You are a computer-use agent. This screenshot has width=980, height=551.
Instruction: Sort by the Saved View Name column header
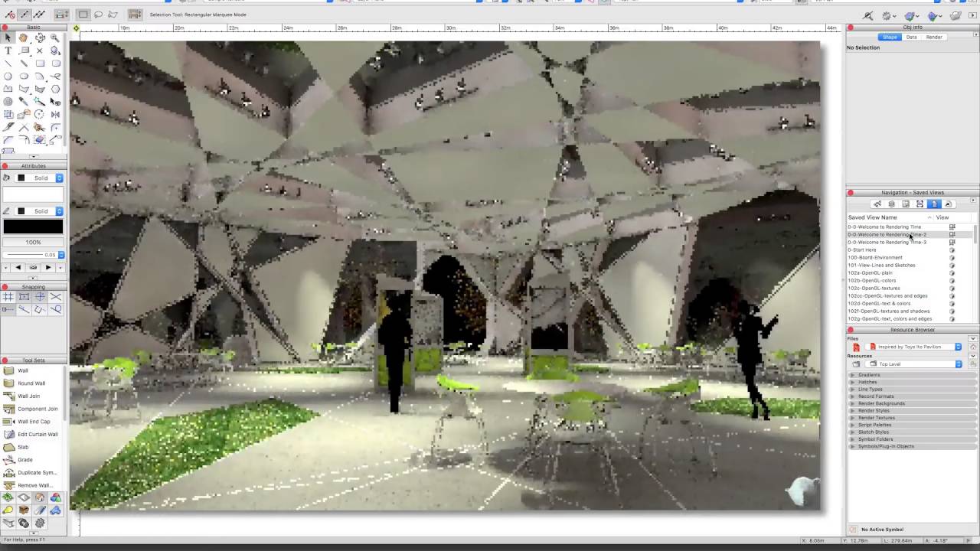pyautogui.click(x=890, y=217)
